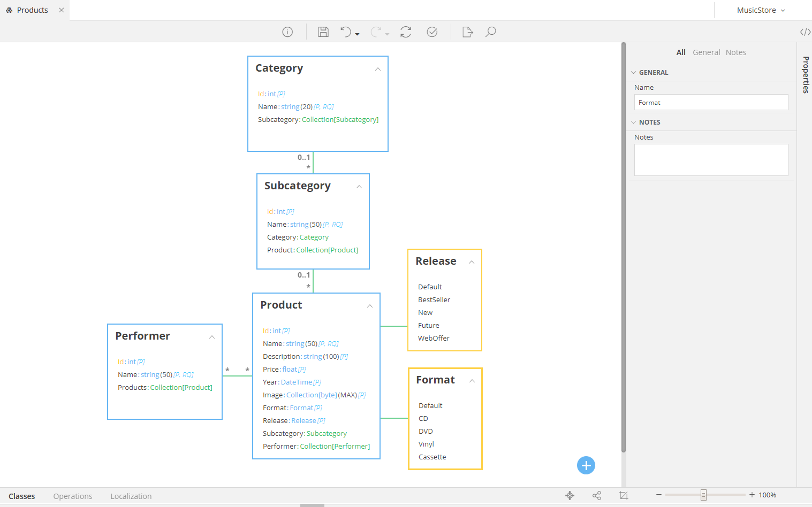Click the validate checkmark circle icon
Image resolution: width=812 pixels, height=507 pixels.
[432, 32]
